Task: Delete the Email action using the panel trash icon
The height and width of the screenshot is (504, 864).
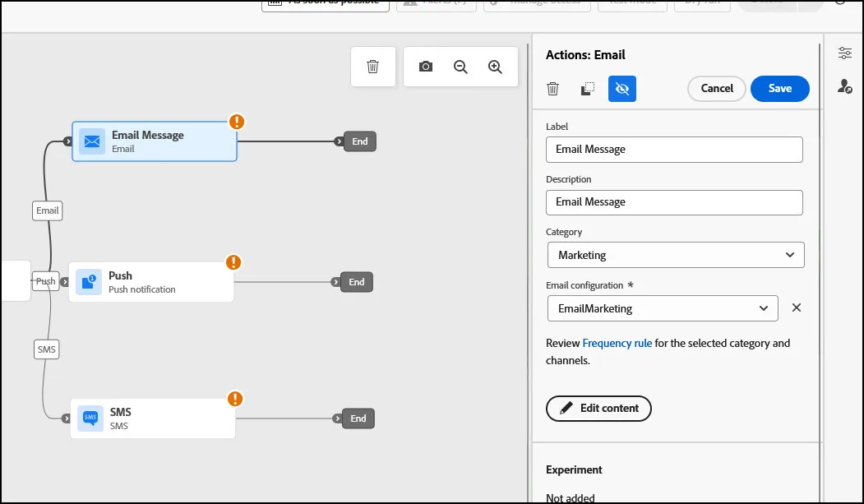Action: 552,89
